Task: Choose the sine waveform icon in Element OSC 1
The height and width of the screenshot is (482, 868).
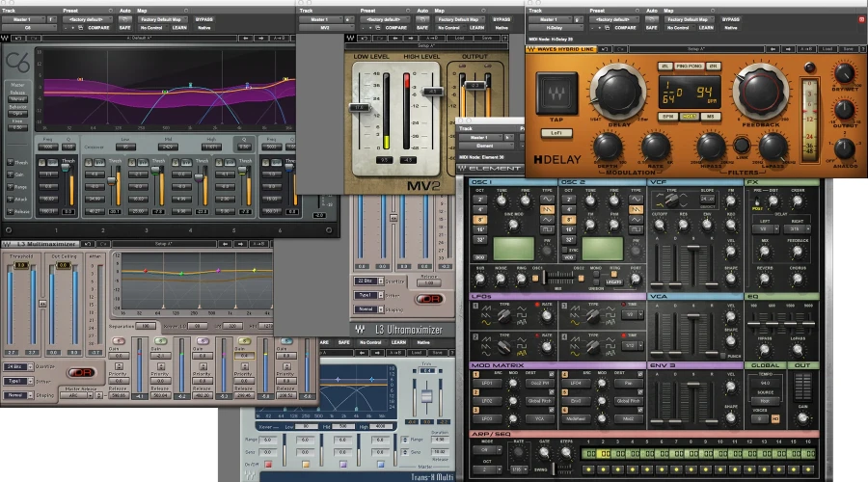Action: click(547, 200)
